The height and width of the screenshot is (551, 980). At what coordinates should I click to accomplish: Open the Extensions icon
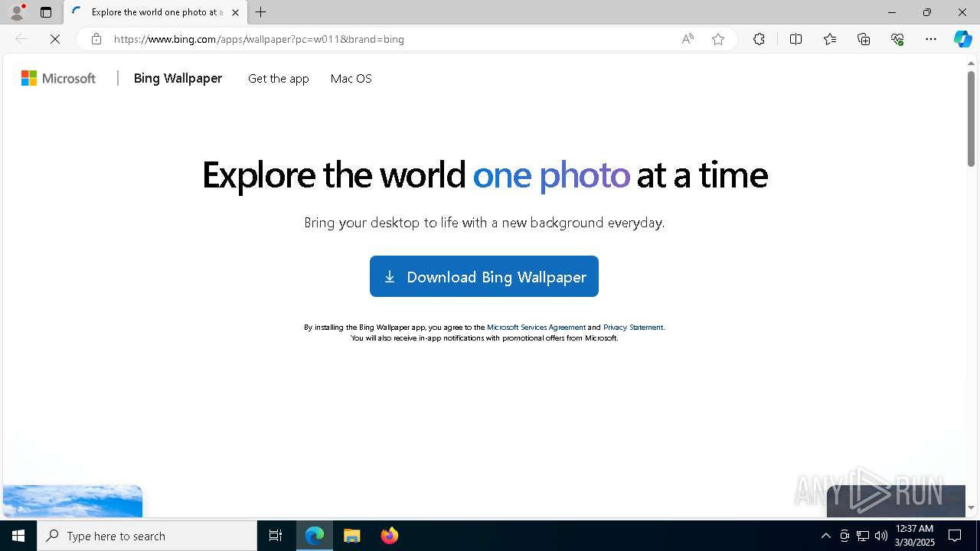click(x=759, y=39)
